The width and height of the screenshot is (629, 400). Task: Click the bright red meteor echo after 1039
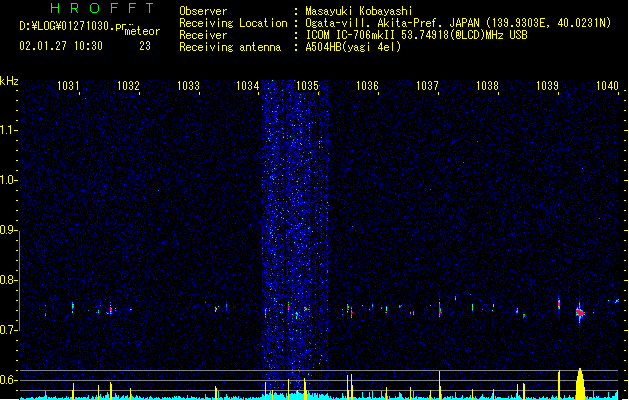click(x=580, y=312)
